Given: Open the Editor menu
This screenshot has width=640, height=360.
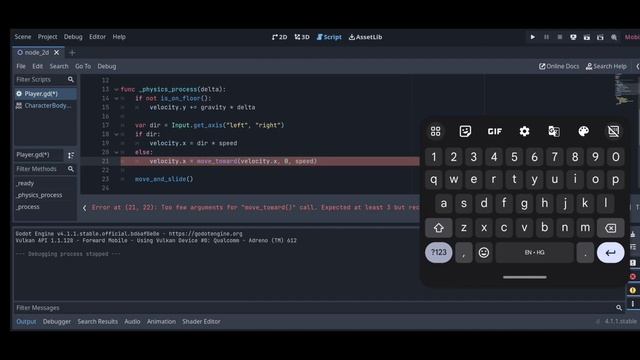Looking at the screenshot, I should pyautogui.click(x=98, y=37).
